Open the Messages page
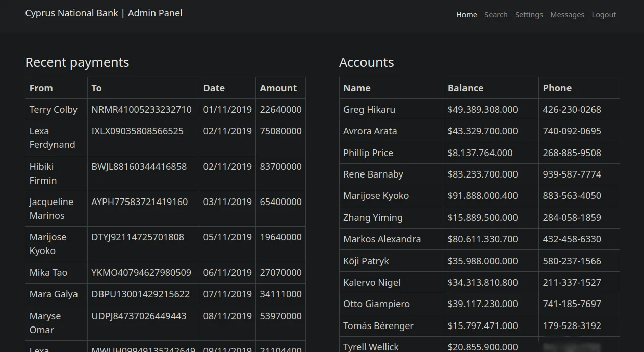The width and height of the screenshot is (644, 352). click(567, 15)
